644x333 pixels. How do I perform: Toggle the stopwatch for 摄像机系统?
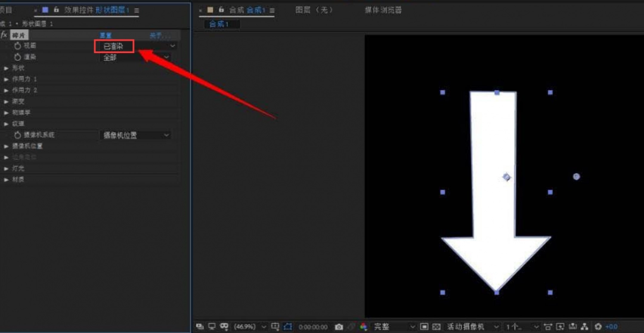17,135
